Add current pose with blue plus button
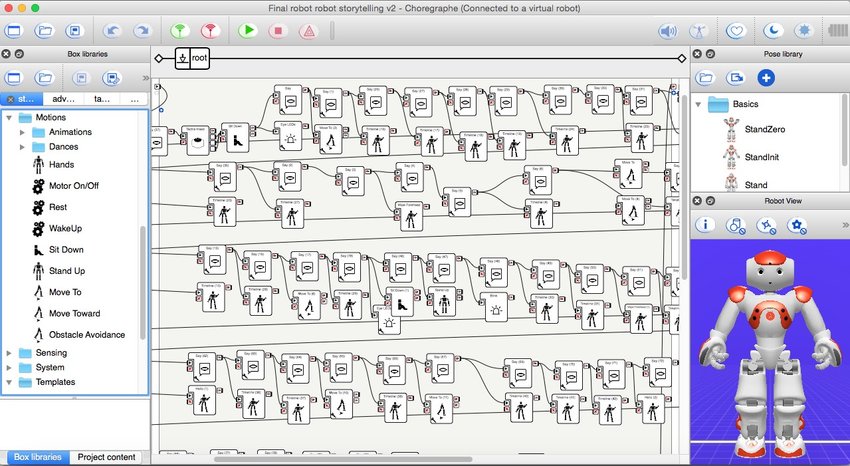 click(766, 78)
